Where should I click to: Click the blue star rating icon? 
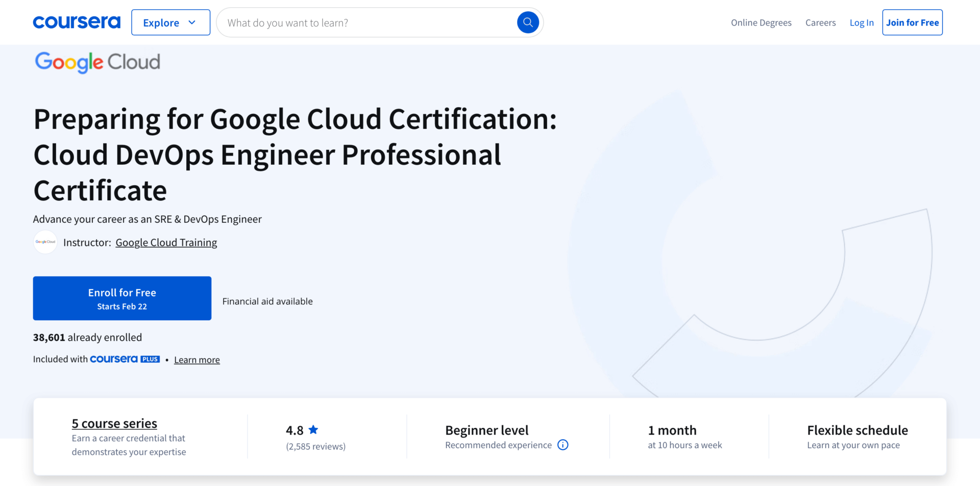pyautogui.click(x=313, y=429)
